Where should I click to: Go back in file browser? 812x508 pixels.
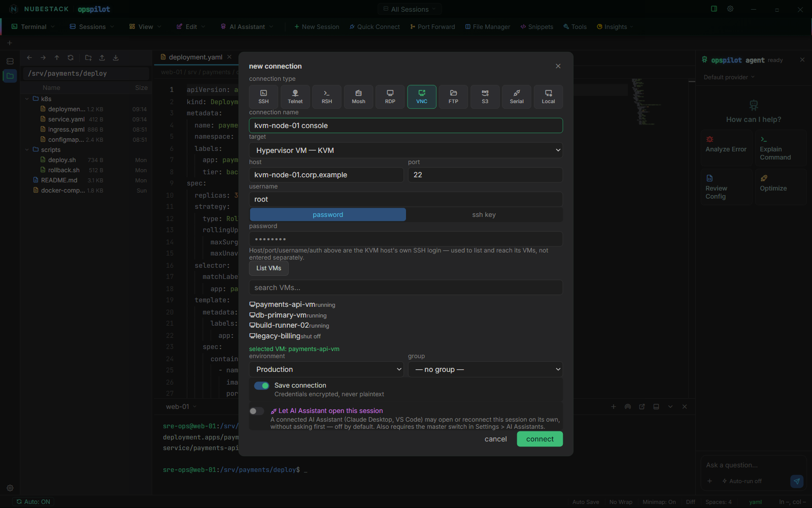(29, 58)
